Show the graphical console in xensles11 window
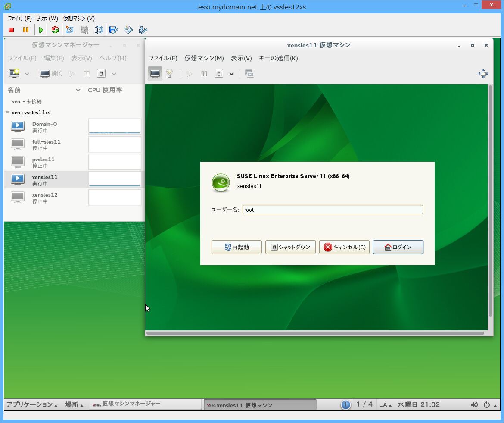This screenshot has width=504, height=423. [155, 74]
